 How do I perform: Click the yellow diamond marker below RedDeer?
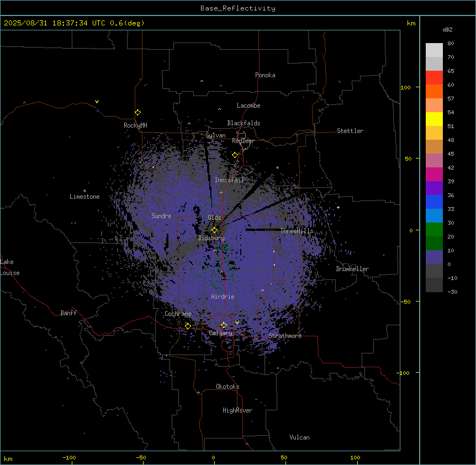tap(235, 155)
